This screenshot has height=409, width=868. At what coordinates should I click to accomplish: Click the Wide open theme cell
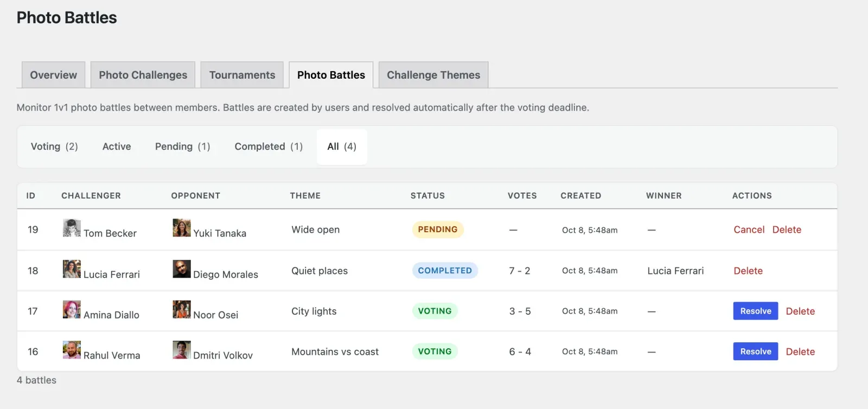316,229
